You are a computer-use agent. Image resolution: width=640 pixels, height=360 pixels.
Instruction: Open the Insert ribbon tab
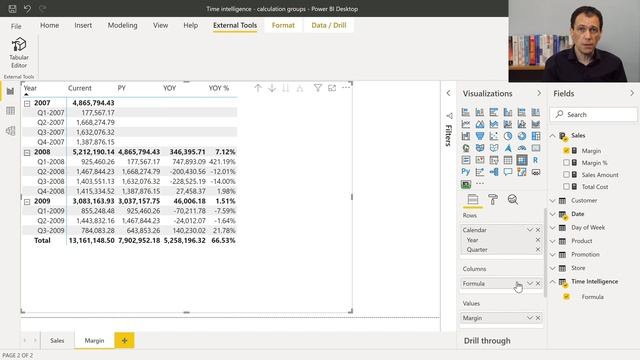(x=83, y=25)
